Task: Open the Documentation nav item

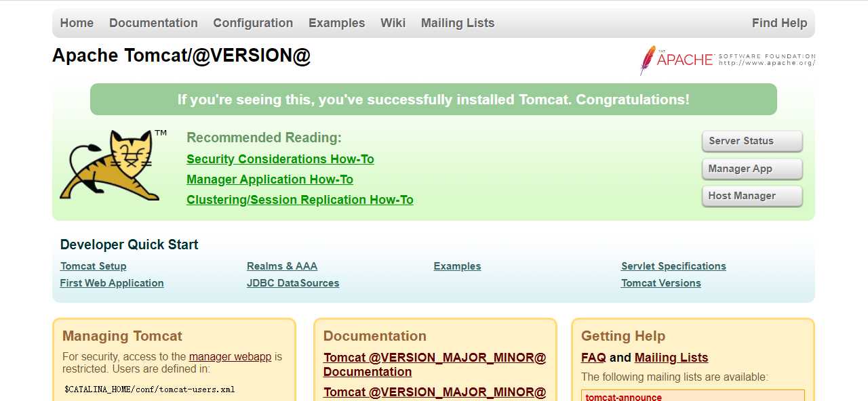Action: tap(153, 23)
